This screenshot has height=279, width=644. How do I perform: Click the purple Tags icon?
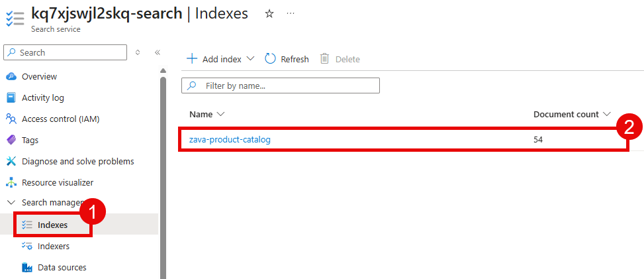pyautogui.click(x=11, y=140)
